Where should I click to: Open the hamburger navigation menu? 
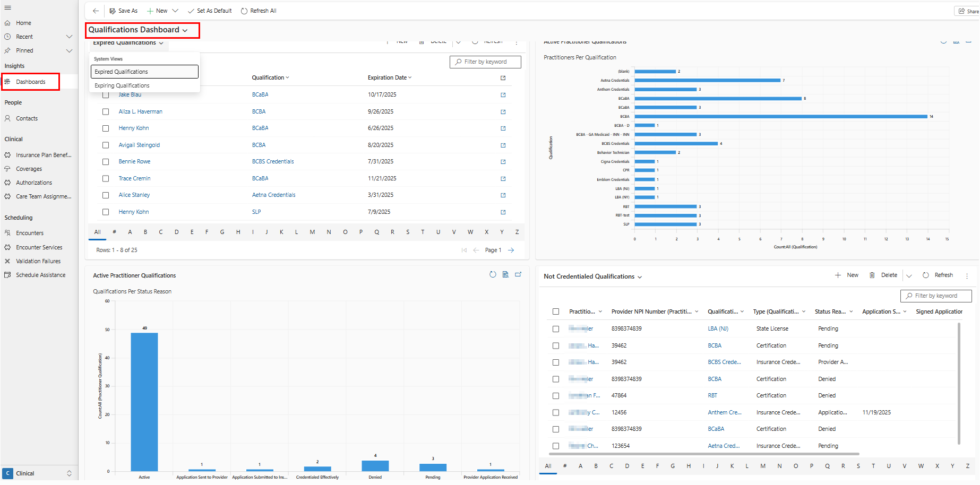tap(7, 8)
